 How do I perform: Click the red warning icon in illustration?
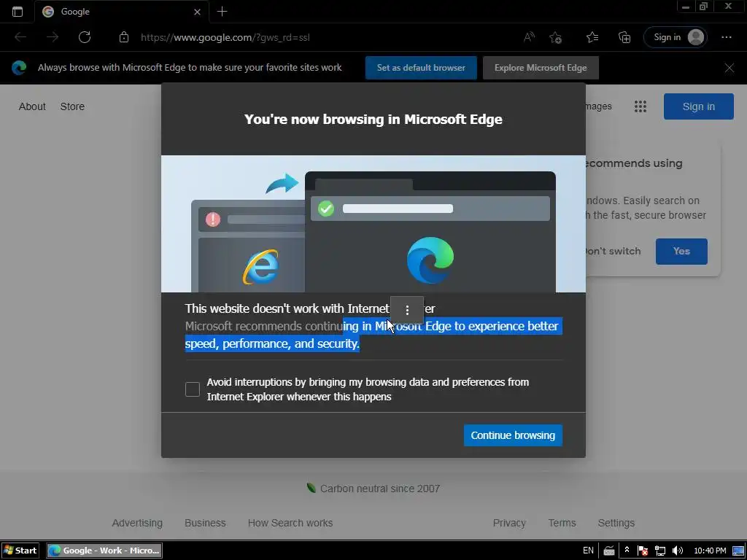[212, 219]
